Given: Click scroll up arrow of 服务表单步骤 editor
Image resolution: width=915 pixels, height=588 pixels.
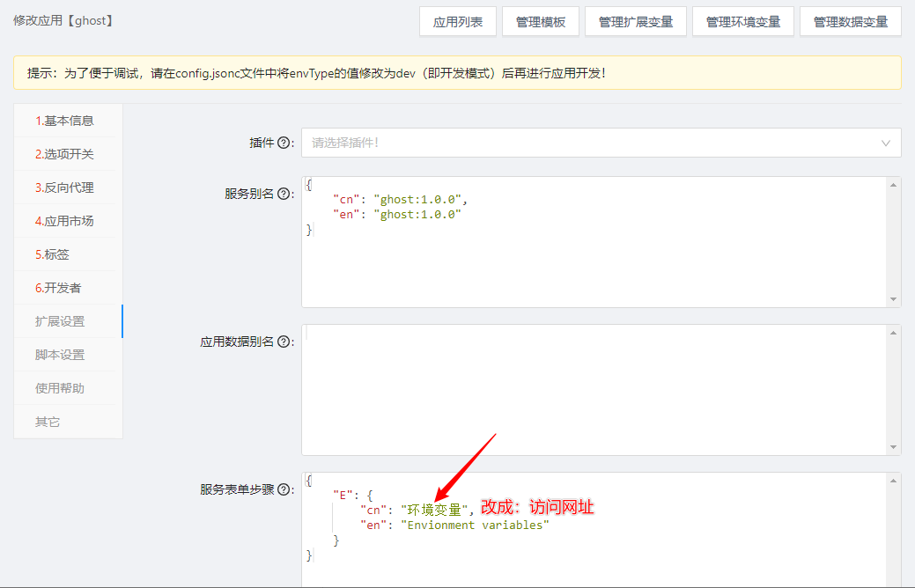Looking at the screenshot, I should click(x=894, y=481).
